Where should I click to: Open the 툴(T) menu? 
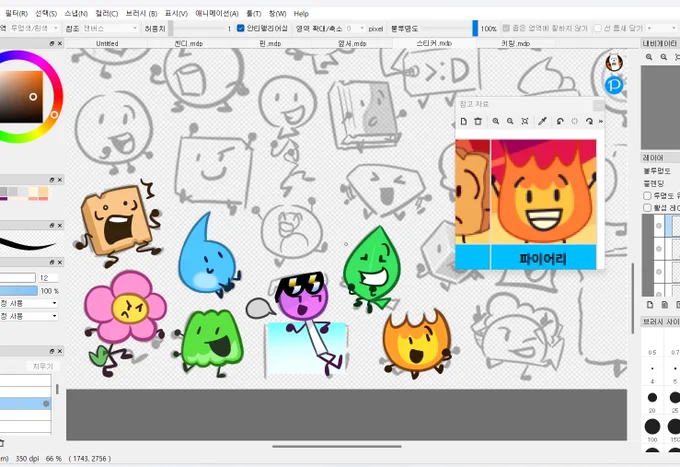(254, 13)
